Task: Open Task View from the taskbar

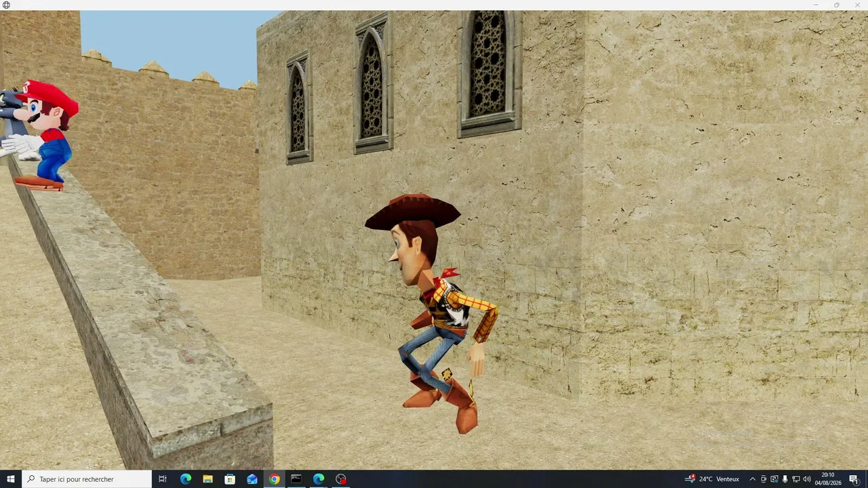Action: 163,479
